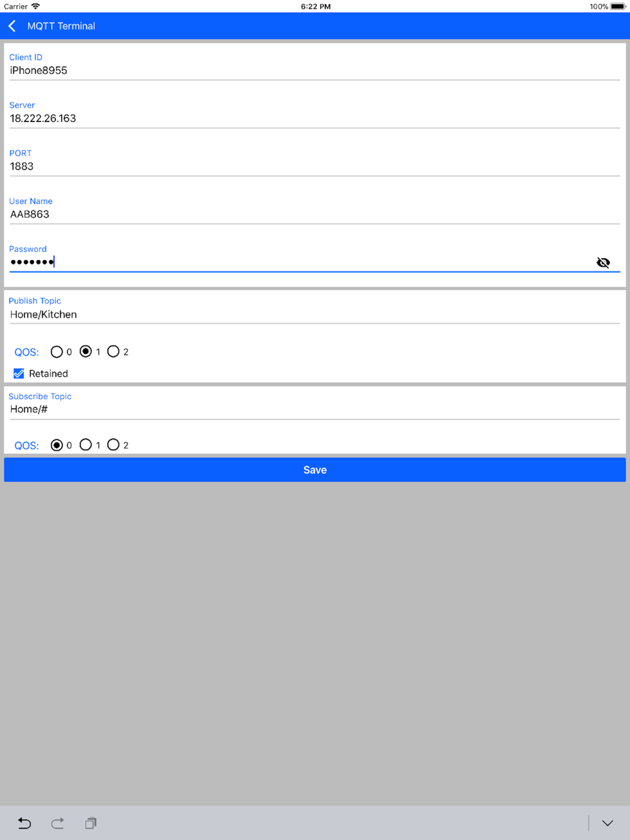Uncheck the Retained checkbox
The image size is (630, 840).
tap(19, 373)
